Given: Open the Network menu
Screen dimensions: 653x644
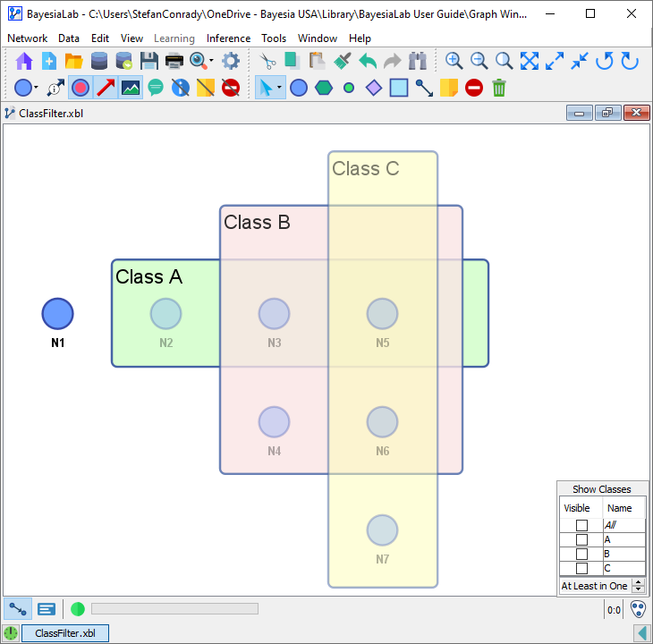Looking at the screenshot, I should (27, 38).
